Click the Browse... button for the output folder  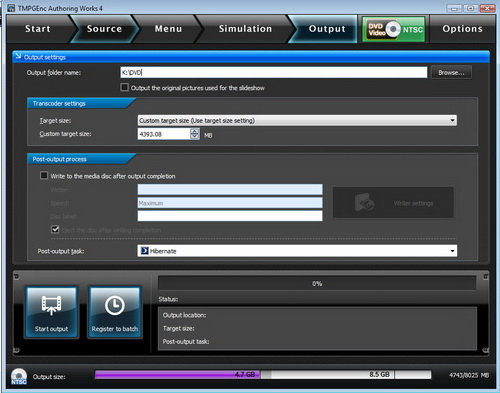tap(451, 72)
